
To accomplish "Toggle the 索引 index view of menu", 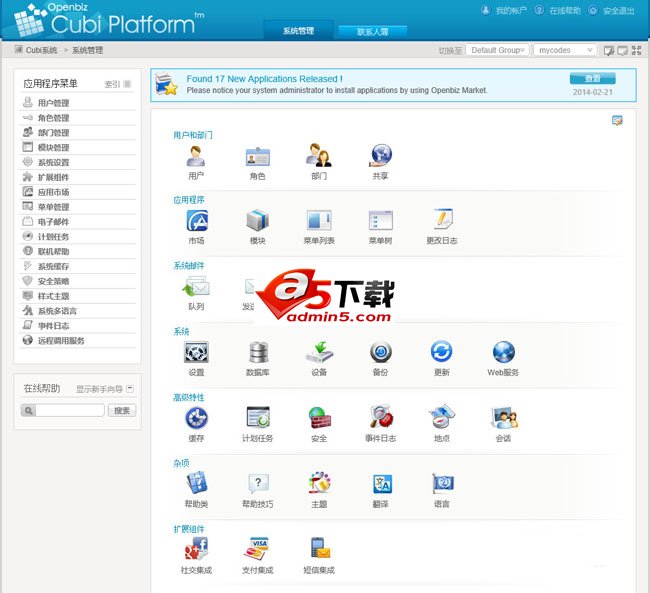I will point(118,84).
